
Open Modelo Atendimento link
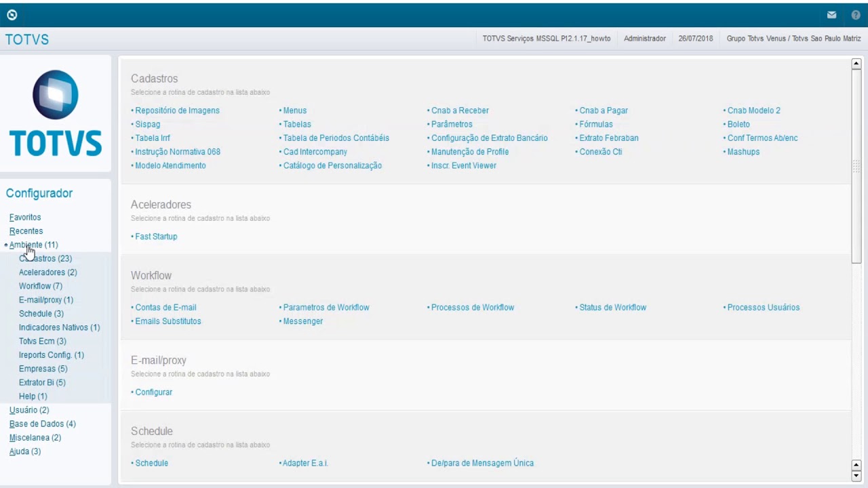coord(170,165)
